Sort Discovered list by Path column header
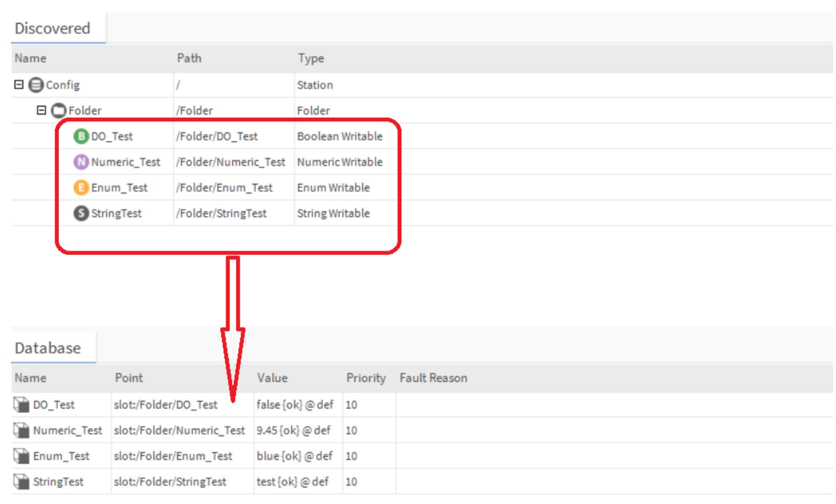The width and height of the screenshot is (836, 504). tap(189, 58)
